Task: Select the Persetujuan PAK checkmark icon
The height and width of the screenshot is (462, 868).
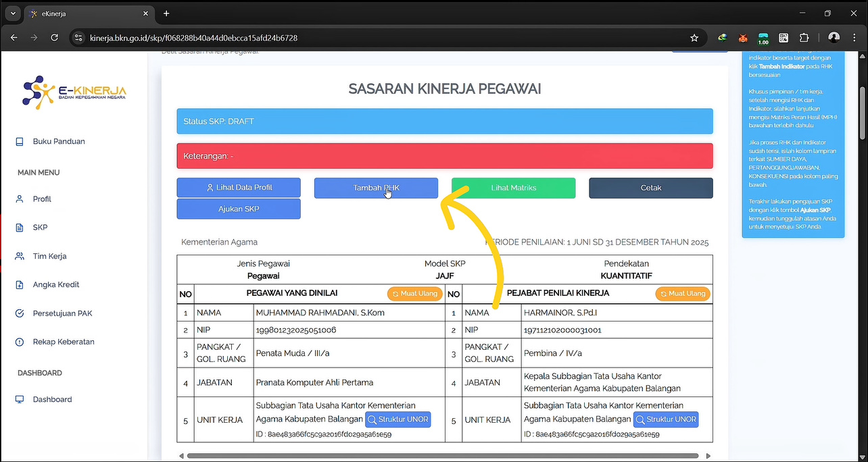Action: (20, 313)
